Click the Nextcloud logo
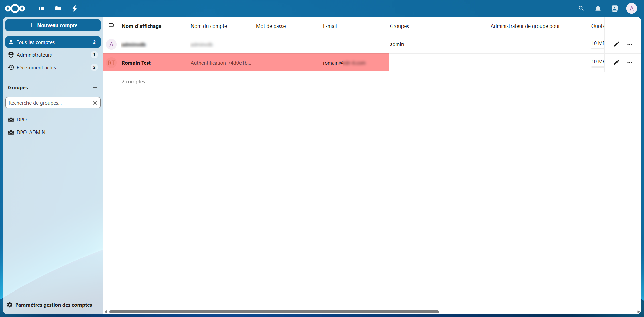Screen dimensions: 644x317 [x=15, y=8]
